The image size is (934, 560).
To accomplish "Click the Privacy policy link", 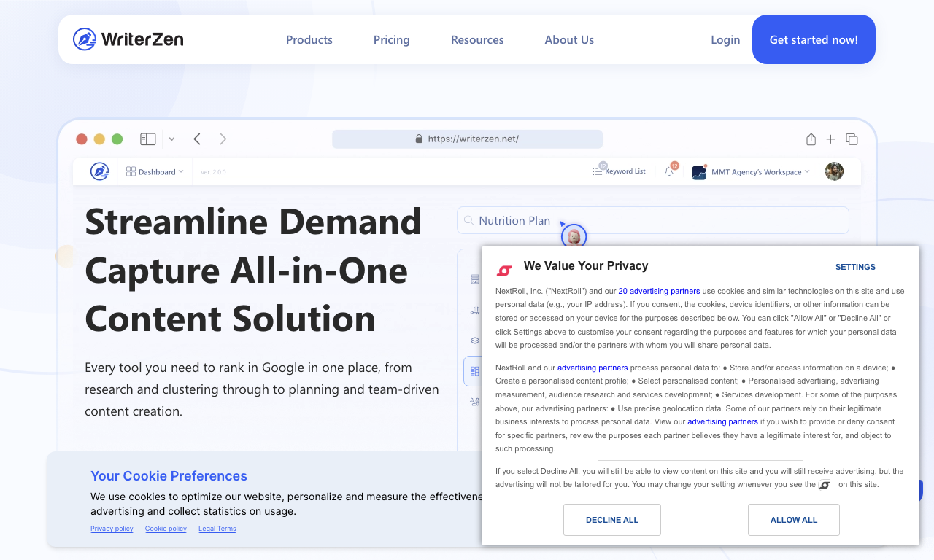I will point(112,529).
